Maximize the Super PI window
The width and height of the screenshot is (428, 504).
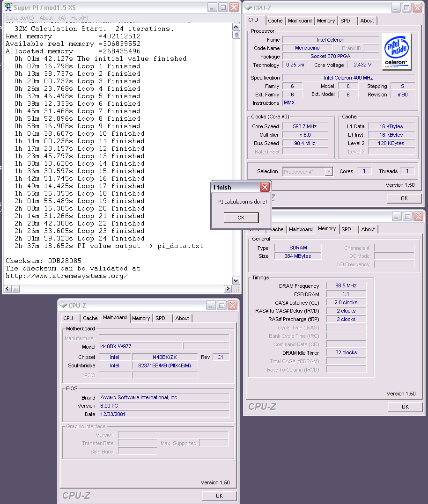223,7
